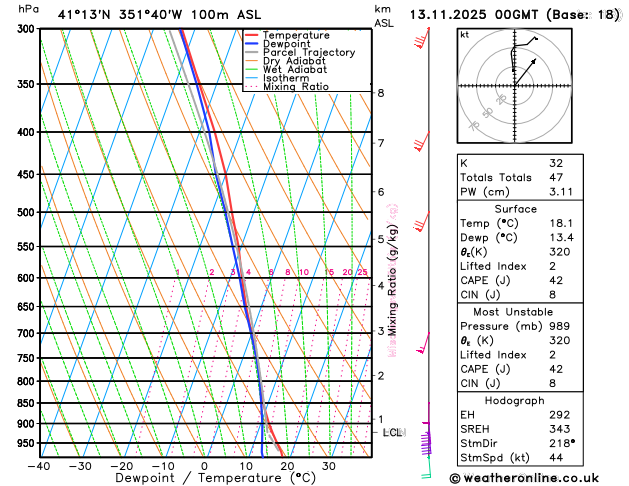Select the Dry Adiabat legend entry

pyautogui.click(x=285, y=61)
